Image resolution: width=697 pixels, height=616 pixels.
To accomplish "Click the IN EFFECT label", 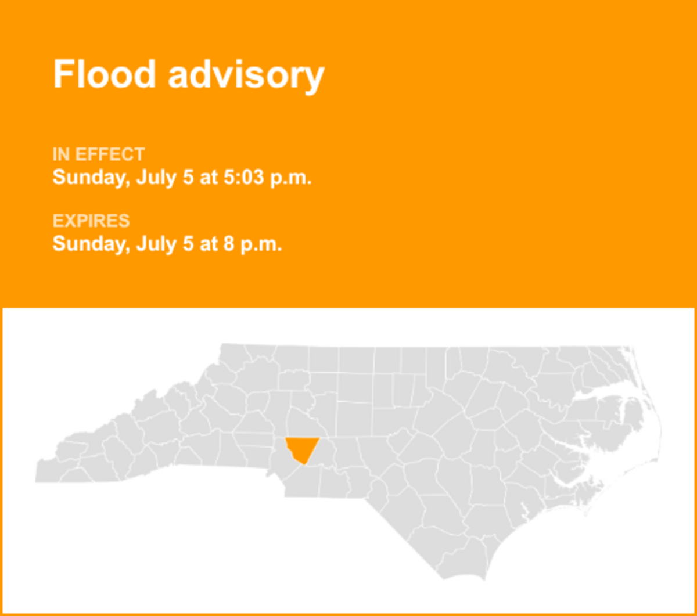I will [99, 154].
